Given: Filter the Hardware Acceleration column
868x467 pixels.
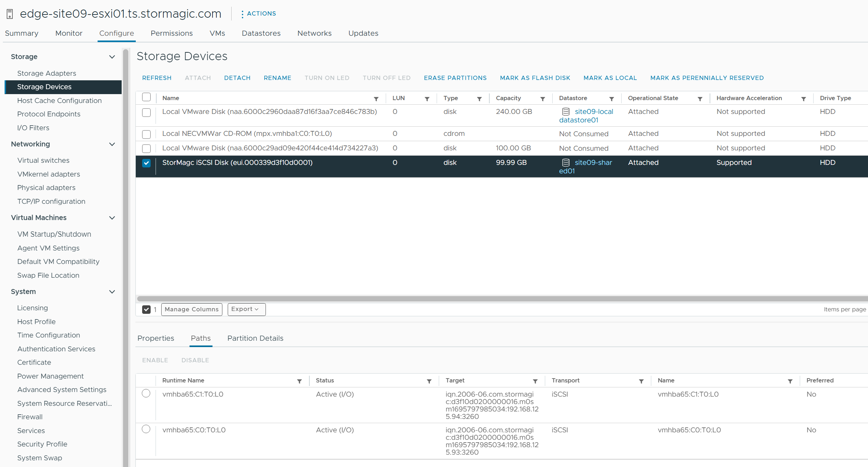Looking at the screenshot, I should click(804, 99).
